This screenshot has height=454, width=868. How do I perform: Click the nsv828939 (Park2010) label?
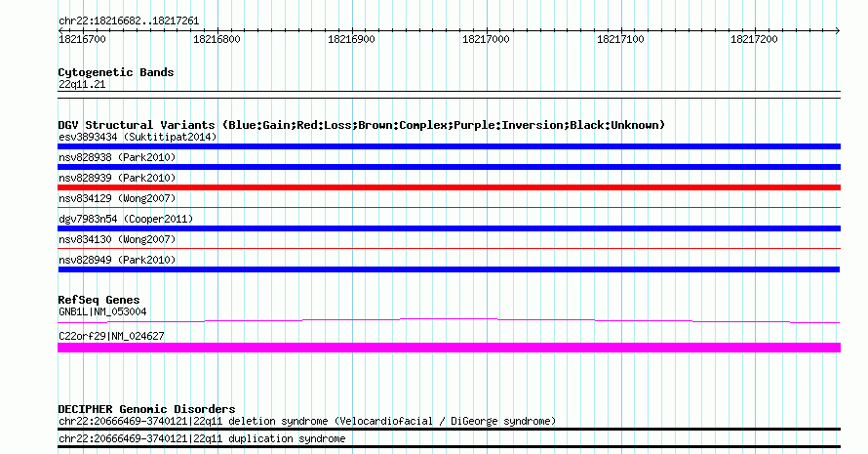click(117, 178)
